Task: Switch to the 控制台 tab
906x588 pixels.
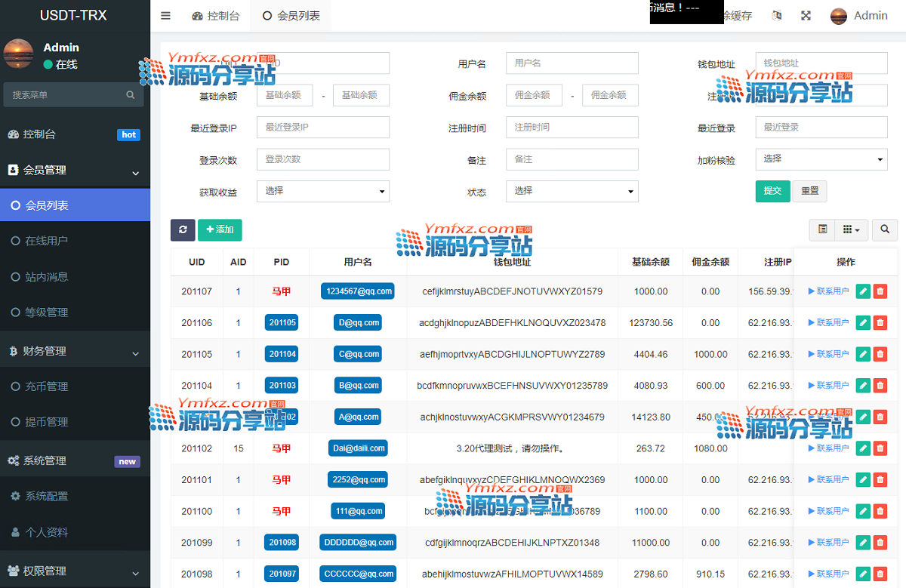Action: [x=216, y=16]
